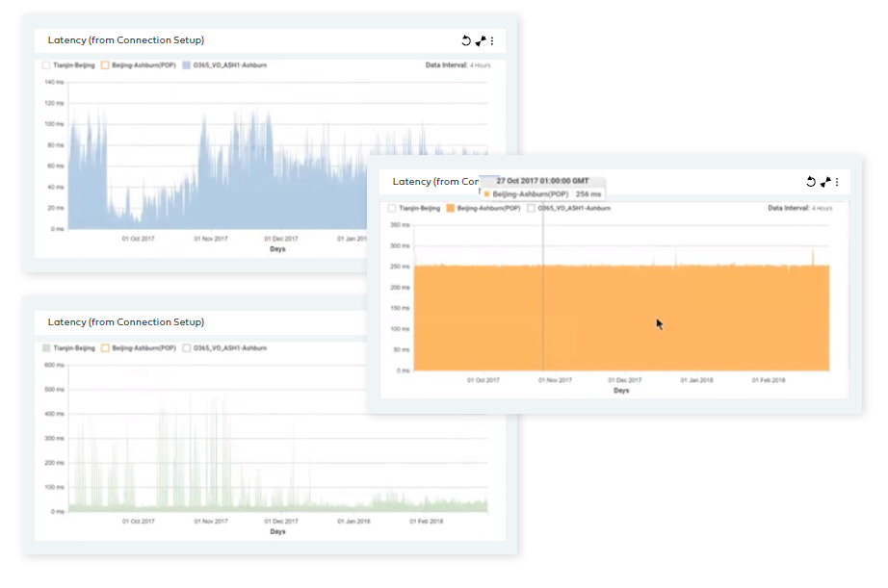Screen dimensions: 888x588
Task: Click the '150 ms' axis label
Action: pos(400,308)
